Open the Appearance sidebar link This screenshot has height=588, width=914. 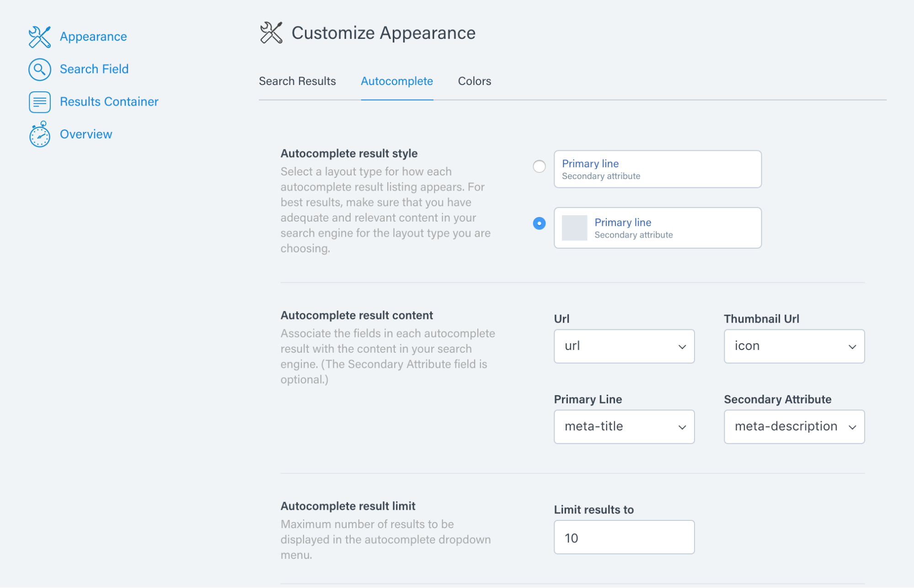click(x=93, y=37)
